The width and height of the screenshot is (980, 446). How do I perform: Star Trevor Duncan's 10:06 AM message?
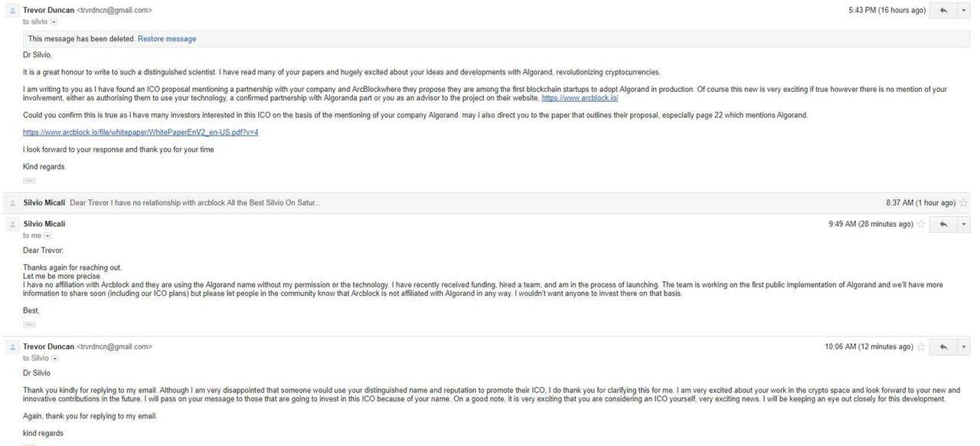921,347
